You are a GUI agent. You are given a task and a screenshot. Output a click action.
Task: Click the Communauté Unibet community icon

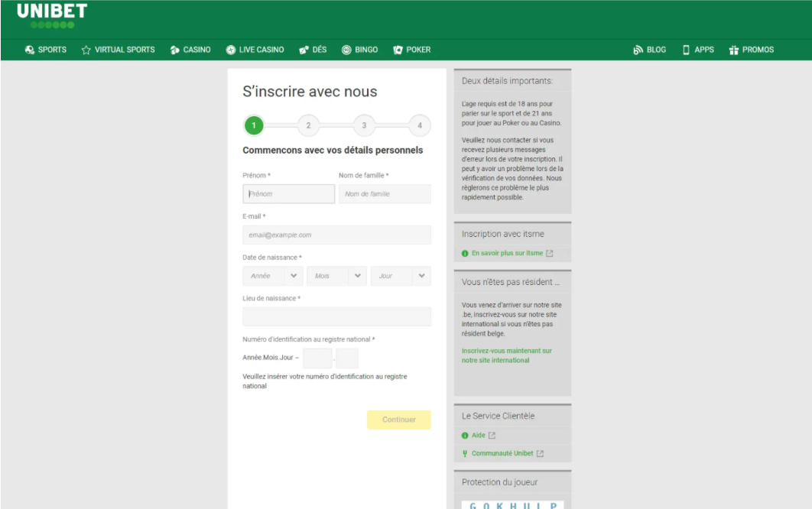[465, 454]
